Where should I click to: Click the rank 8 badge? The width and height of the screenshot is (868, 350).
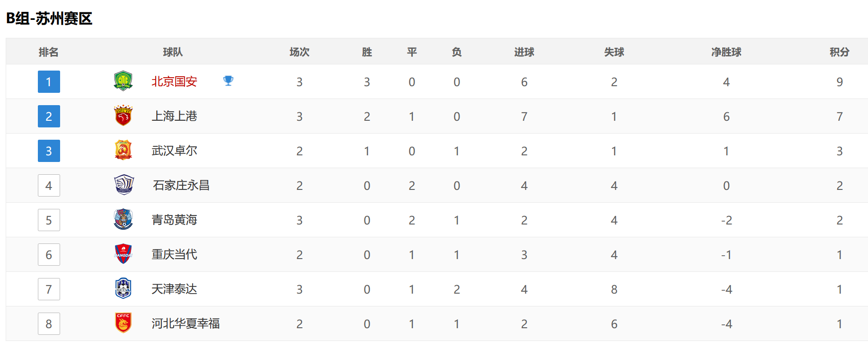pyautogui.click(x=49, y=323)
